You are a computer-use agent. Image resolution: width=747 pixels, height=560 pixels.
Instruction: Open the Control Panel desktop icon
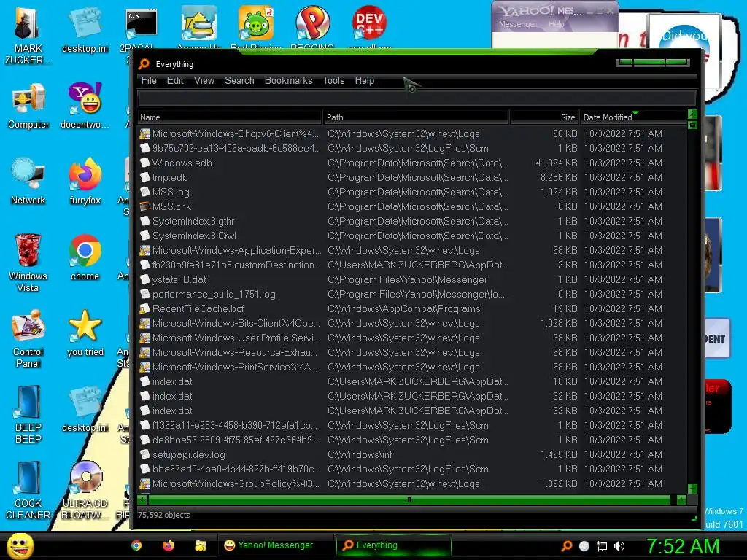click(x=28, y=339)
